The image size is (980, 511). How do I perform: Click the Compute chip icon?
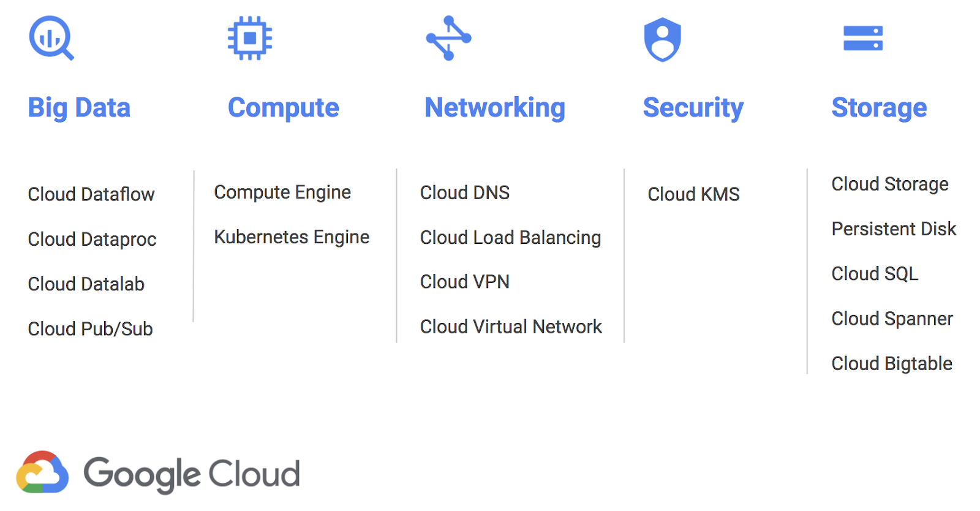249,38
